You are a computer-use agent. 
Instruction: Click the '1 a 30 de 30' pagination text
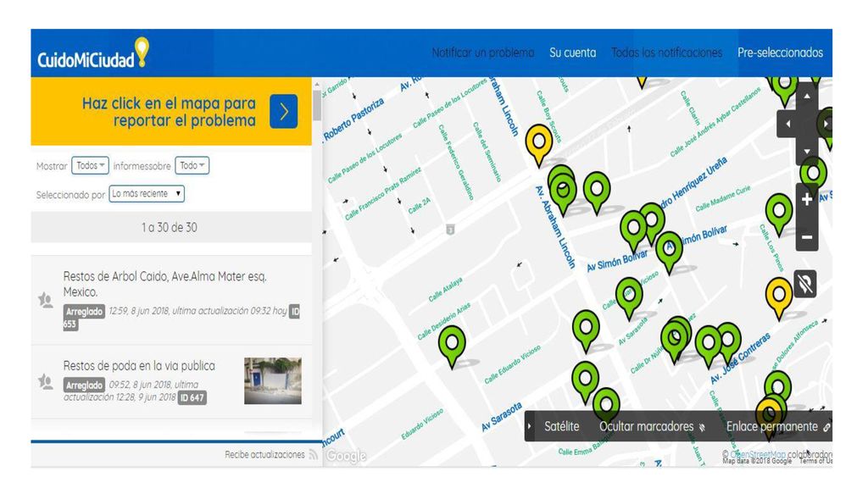tap(170, 227)
